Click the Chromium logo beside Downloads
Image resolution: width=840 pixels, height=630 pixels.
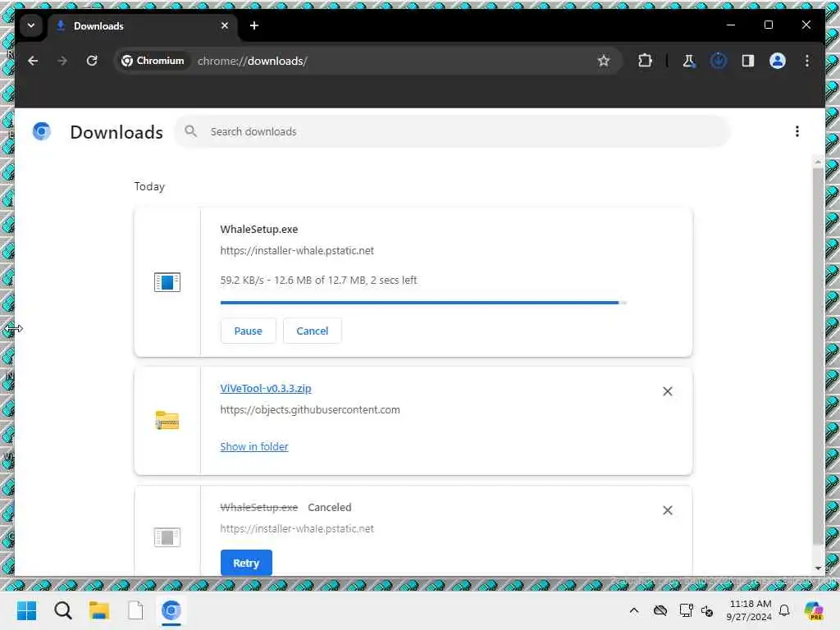[42, 131]
